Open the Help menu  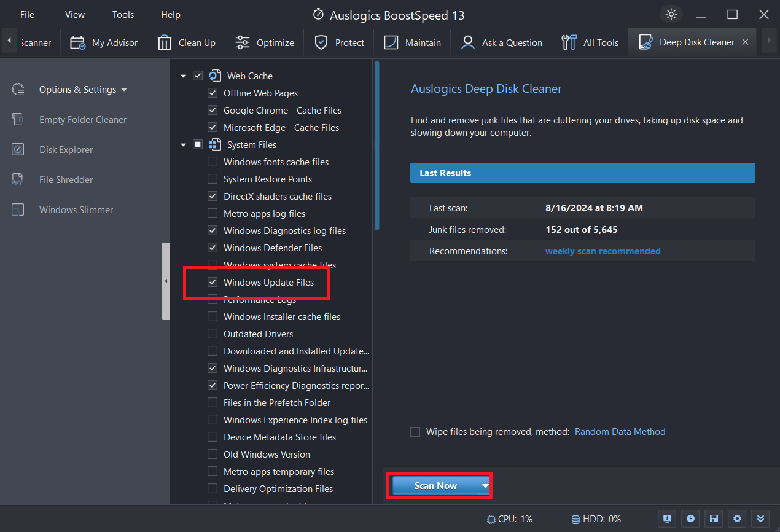coord(171,14)
